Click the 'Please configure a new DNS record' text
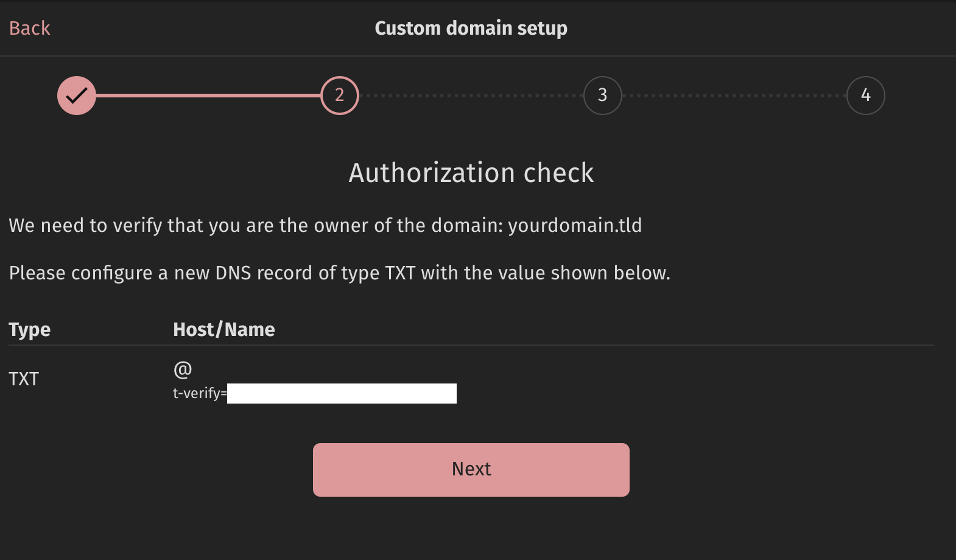 click(339, 273)
